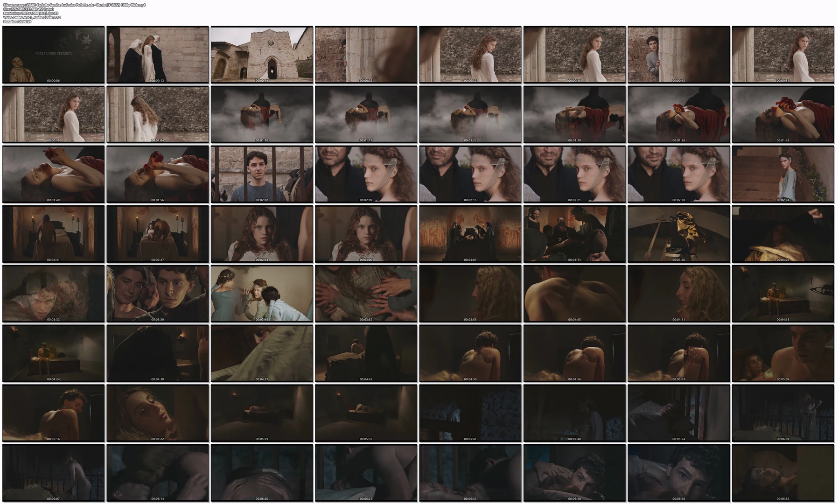Image resolution: width=838 pixels, height=504 pixels.
Task: Open the thumbnail stamped 00:00:58
Action: tap(54, 114)
